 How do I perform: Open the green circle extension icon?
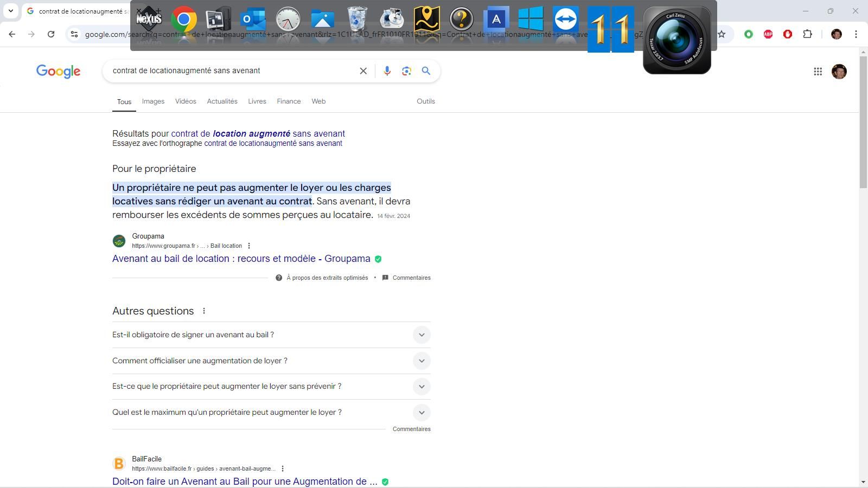tap(749, 34)
